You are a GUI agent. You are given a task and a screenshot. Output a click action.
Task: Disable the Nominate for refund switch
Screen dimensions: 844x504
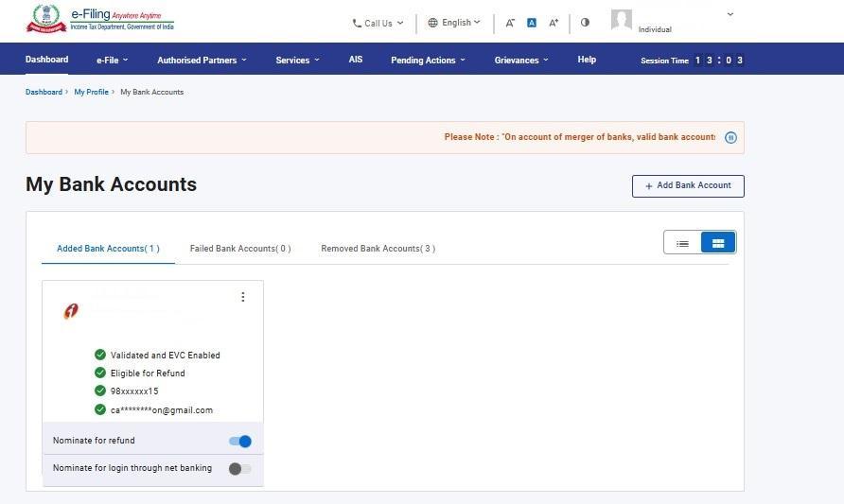coord(240,442)
